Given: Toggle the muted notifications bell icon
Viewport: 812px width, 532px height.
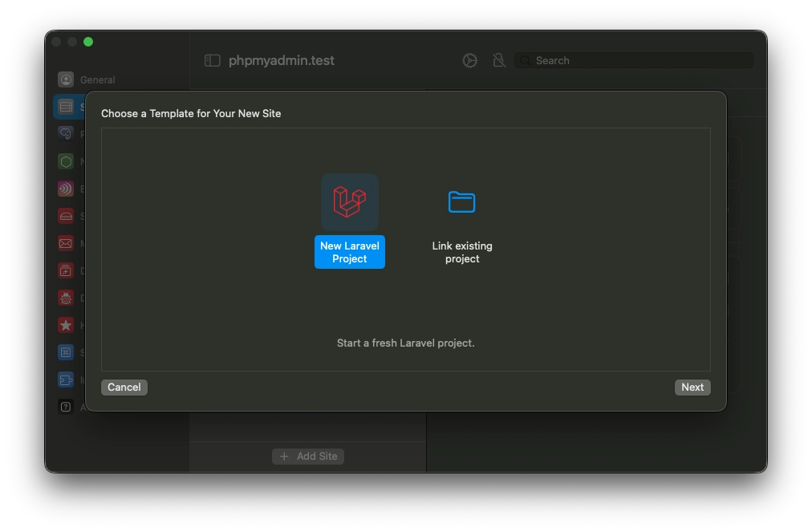Looking at the screenshot, I should coord(498,61).
